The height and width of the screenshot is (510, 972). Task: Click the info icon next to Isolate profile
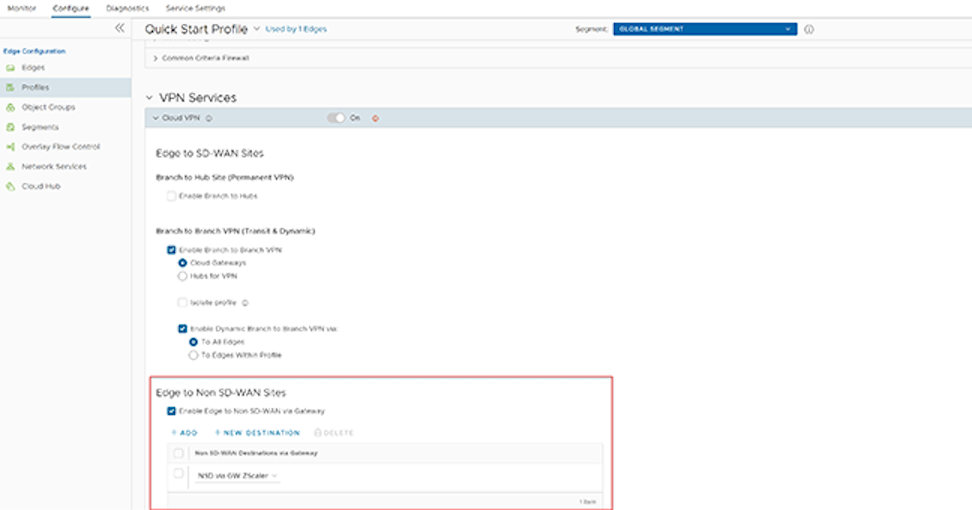[245, 303]
